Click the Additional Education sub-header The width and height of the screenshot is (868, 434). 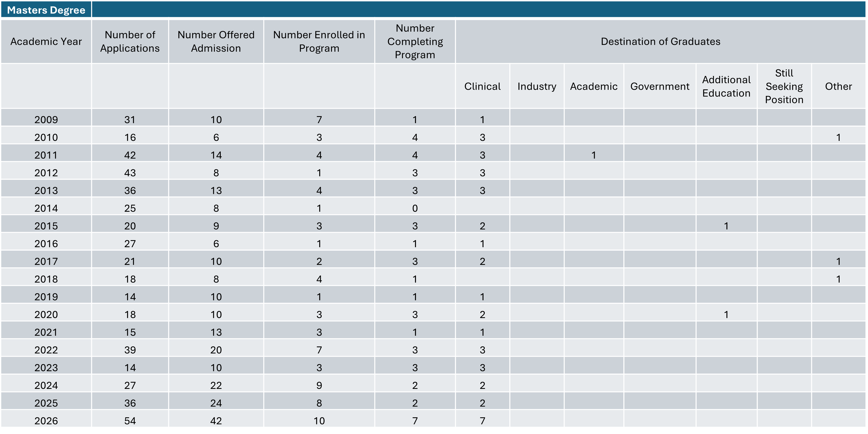[726, 86]
